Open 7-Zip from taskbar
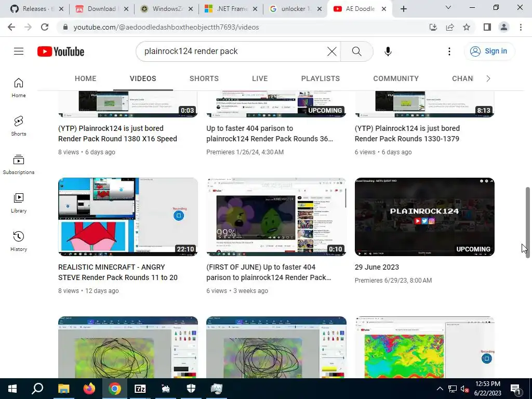The image size is (532, 399). pos(140,389)
